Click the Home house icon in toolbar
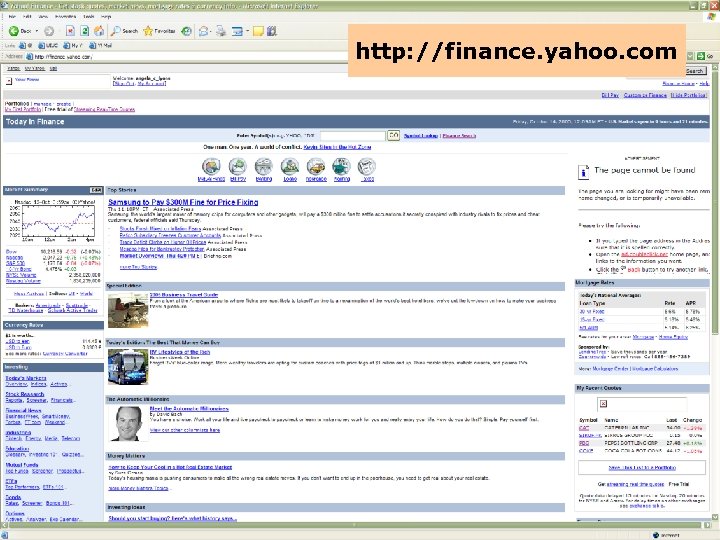 coord(99,31)
